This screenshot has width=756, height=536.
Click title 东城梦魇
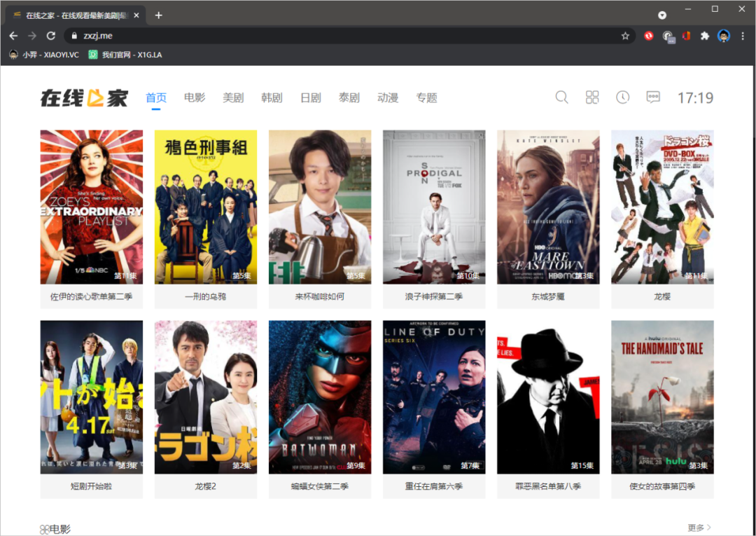click(x=549, y=296)
